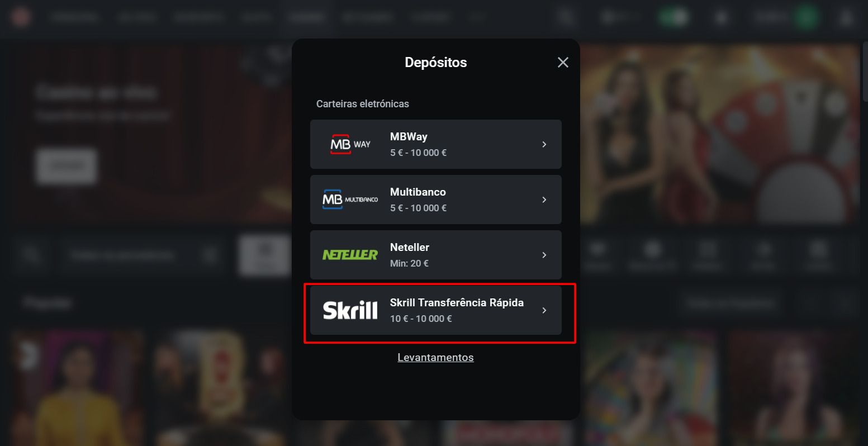Image resolution: width=868 pixels, height=446 pixels.
Task: Click the chevron on the Neteller row
Action: 544,255
